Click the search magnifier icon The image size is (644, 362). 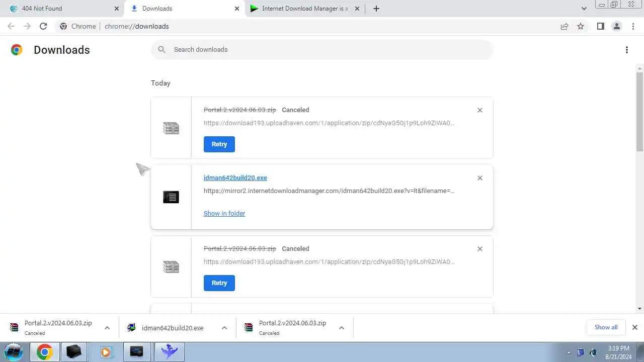pyautogui.click(x=162, y=49)
